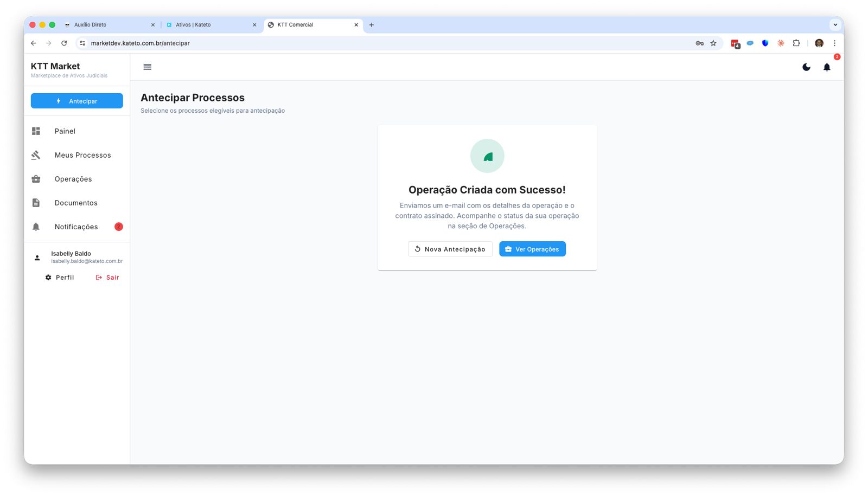Expand the tab search dropdown arrow

835,25
